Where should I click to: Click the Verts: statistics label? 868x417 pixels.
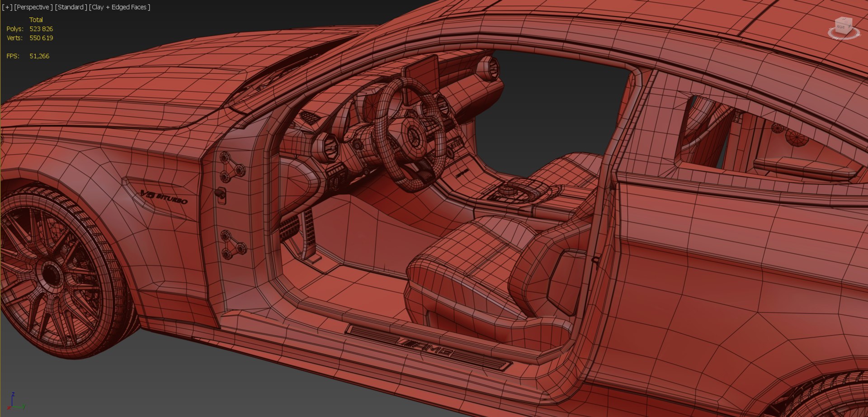[14, 38]
